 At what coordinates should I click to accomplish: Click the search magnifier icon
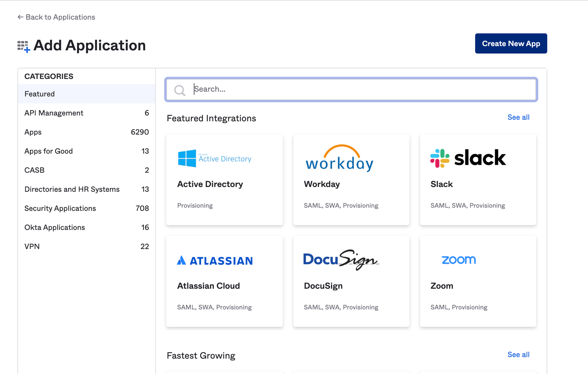[x=180, y=90]
